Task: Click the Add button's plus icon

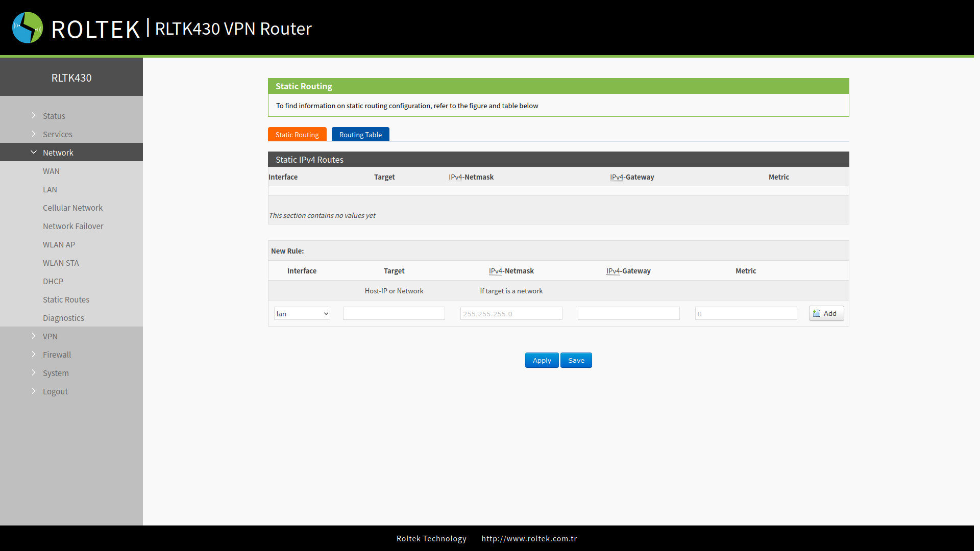Action: [x=817, y=313]
